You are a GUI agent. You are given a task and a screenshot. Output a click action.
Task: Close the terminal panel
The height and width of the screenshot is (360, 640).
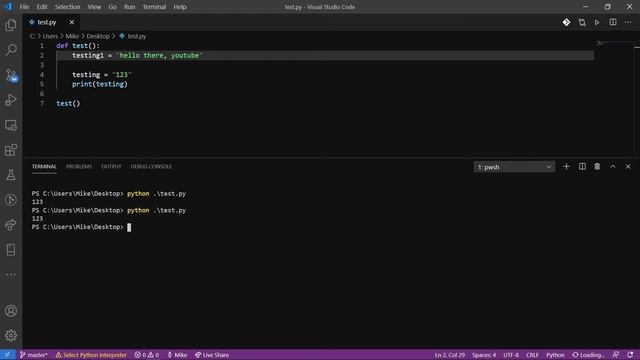[628, 167]
